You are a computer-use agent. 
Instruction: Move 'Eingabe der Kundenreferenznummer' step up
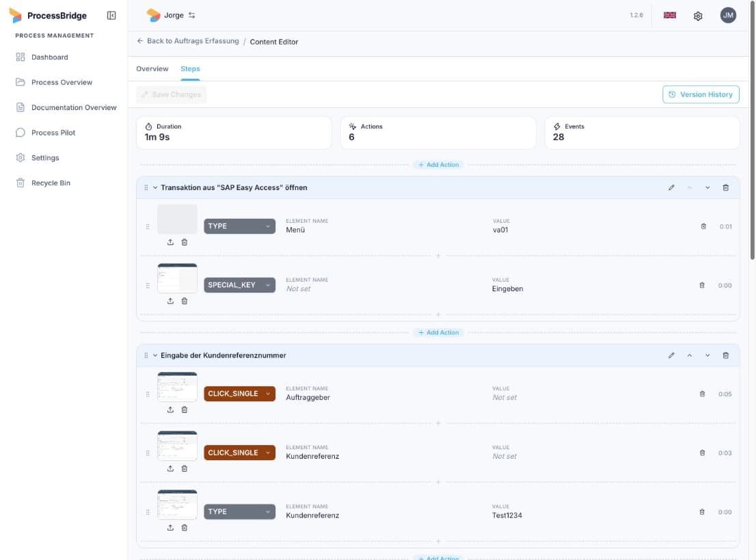pyautogui.click(x=690, y=356)
